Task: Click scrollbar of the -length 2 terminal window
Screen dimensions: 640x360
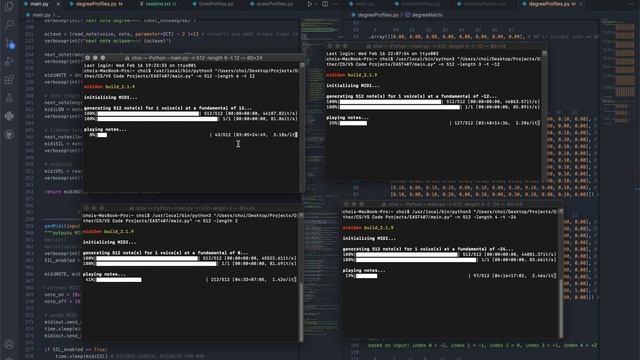Action: pyautogui.click(x=301, y=277)
